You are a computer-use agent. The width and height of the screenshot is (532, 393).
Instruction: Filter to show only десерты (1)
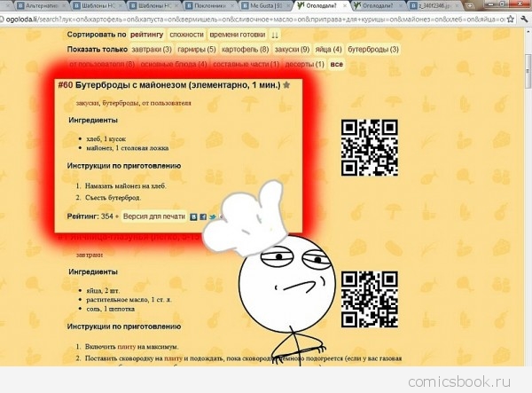click(305, 64)
